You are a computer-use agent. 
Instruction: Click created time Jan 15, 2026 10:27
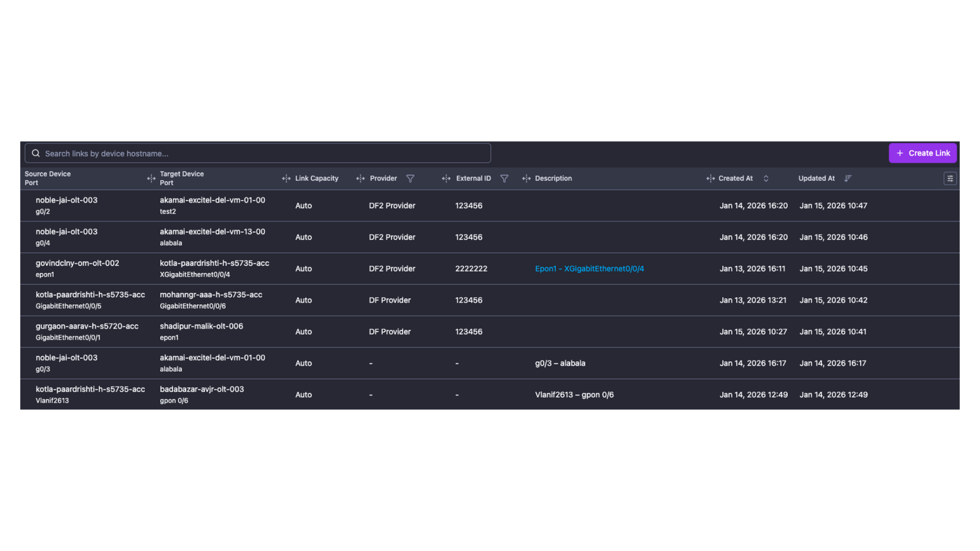click(x=753, y=332)
